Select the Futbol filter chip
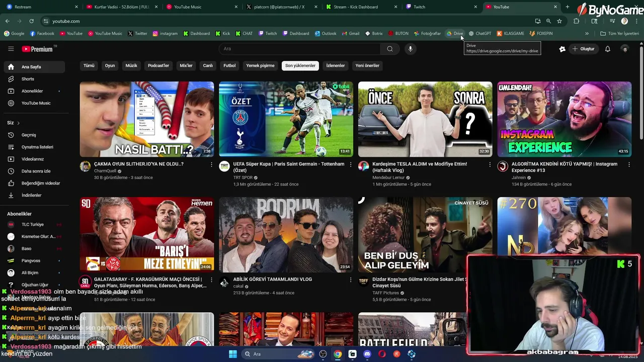 point(229,65)
